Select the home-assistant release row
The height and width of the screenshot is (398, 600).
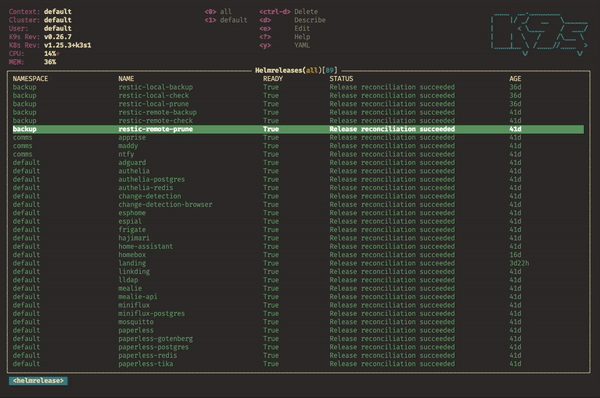point(298,246)
